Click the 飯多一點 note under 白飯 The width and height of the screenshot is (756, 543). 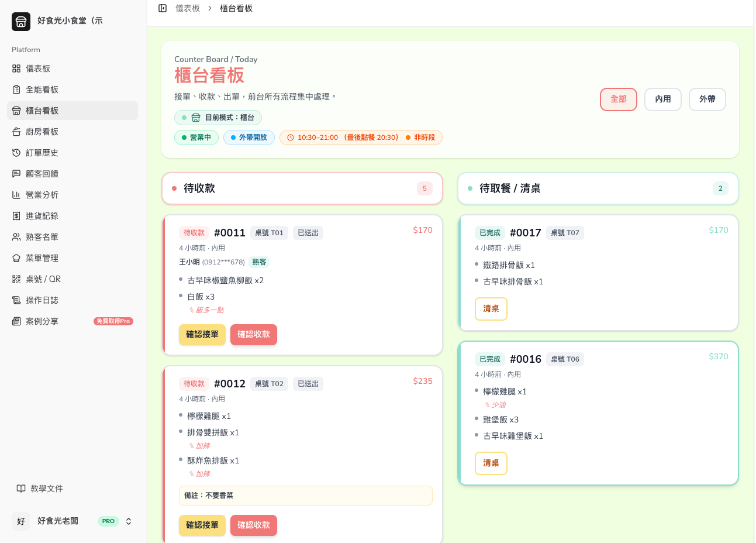(x=206, y=310)
